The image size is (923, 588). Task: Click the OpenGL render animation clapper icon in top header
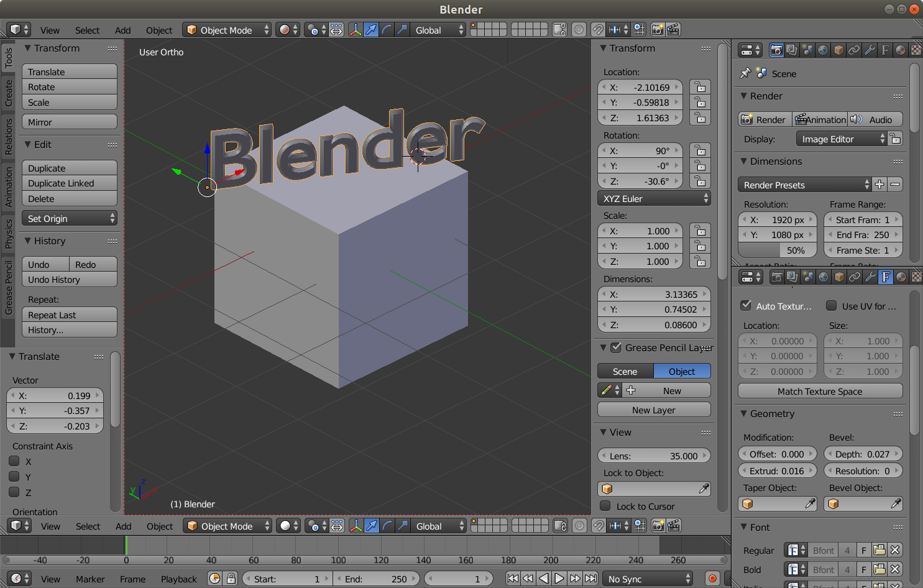673,30
